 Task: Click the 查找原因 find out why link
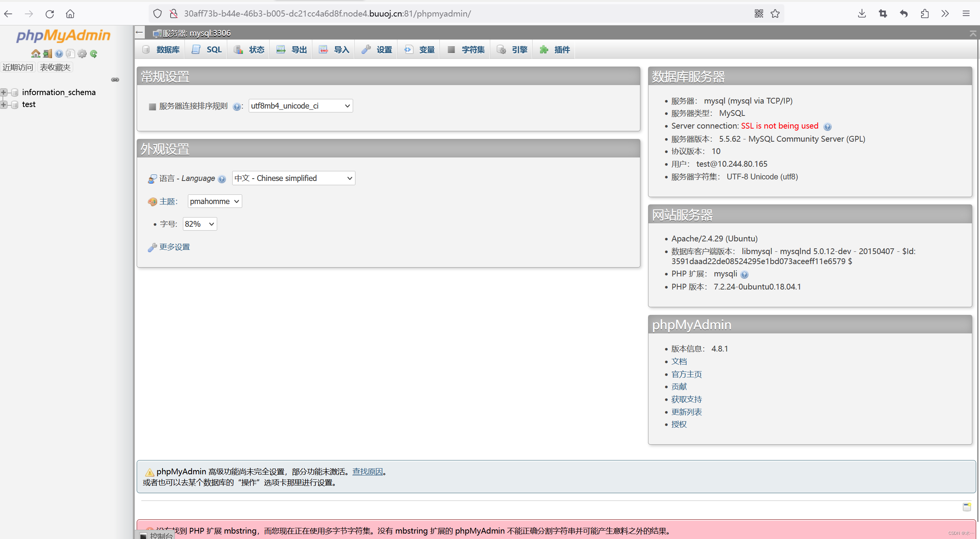pyautogui.click(x=367, y=472)
